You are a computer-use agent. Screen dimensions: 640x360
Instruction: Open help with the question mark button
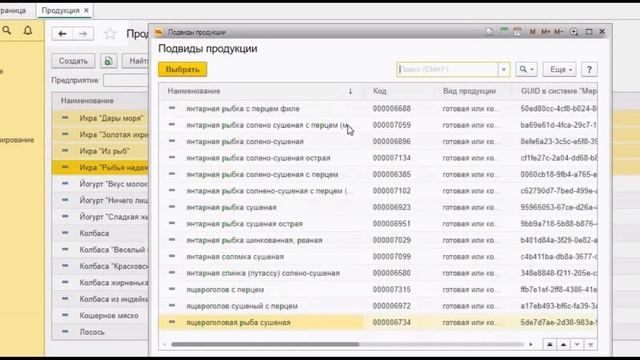pyautogui.click(x=589, y=69)
